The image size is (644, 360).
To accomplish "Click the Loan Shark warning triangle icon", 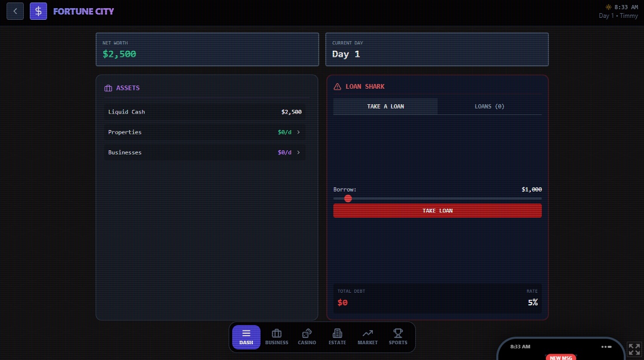I will point(337,87).
